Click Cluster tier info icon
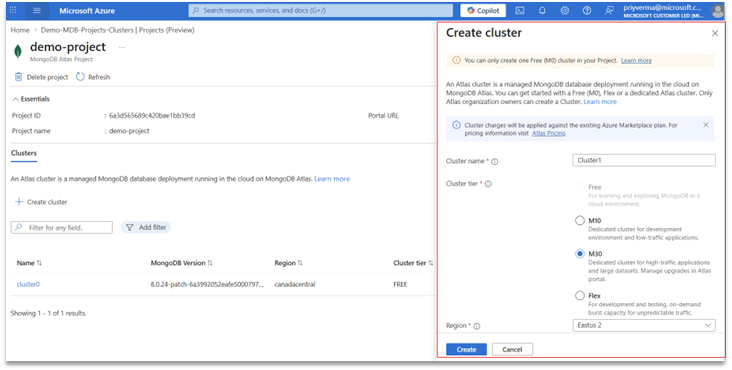 [x=488, y=184]
